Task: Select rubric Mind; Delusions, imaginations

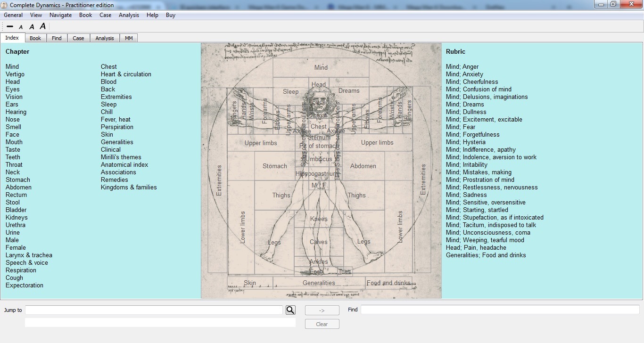Action: click(487, 97)
